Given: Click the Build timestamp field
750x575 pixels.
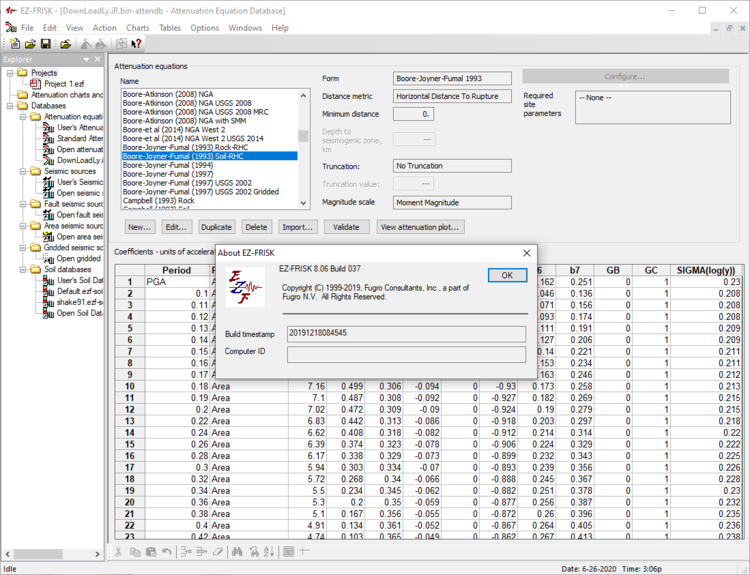Looking at the screenshot, I should click(405, 333).
